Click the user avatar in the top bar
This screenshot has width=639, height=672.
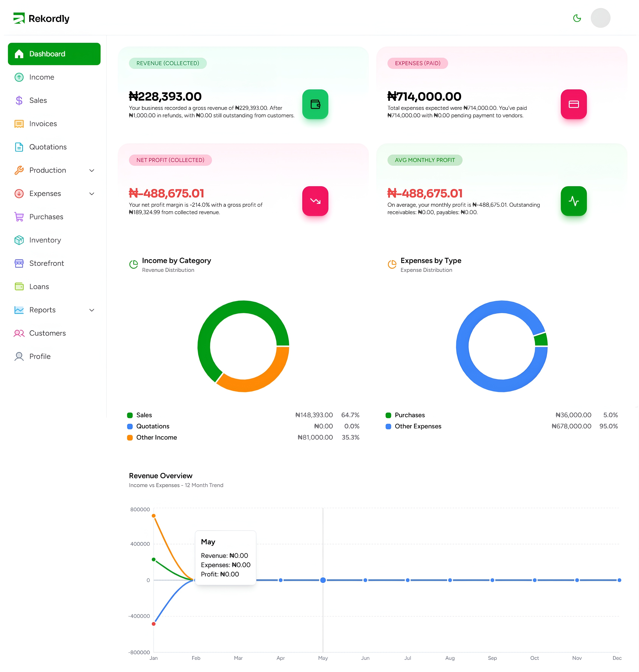(601, 18)
